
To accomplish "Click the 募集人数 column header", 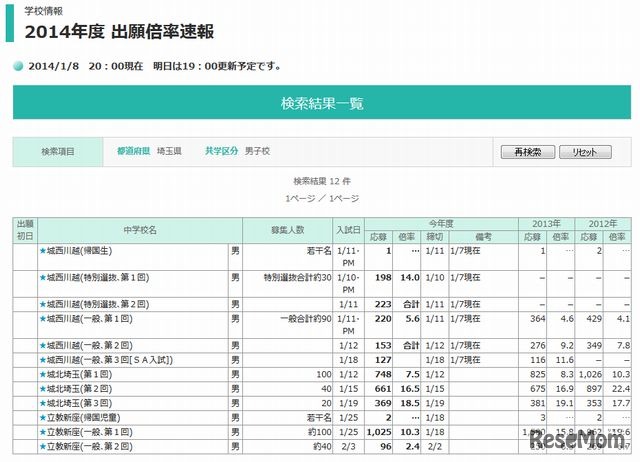I will pyautogui.click(x=288, y=230).
